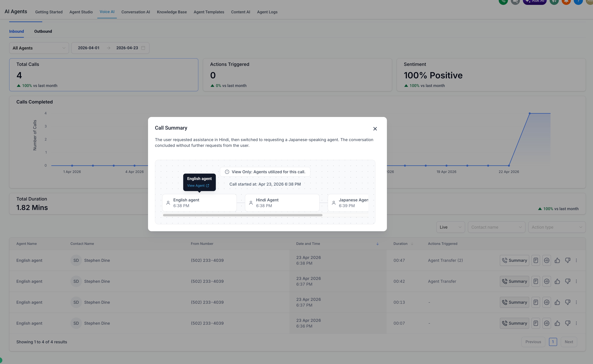Play recording icon for the 00:13 call
593x364 pixels.
click(546, 302)
